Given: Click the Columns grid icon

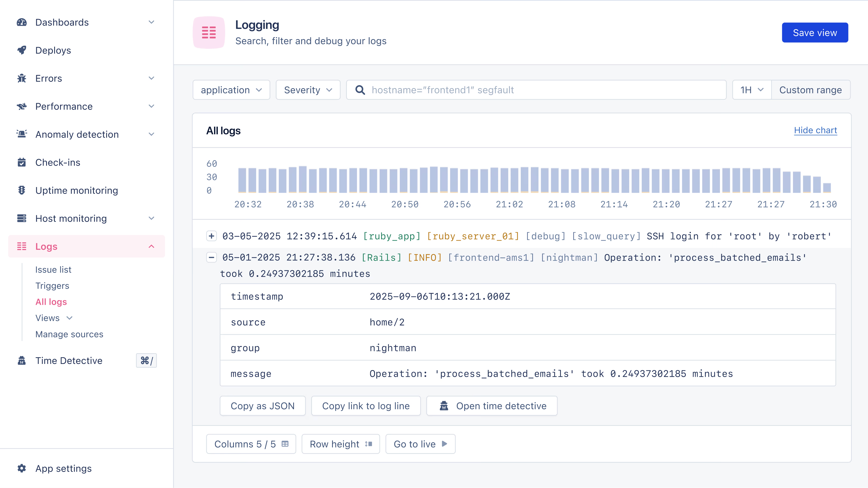Looking at the screenshot, I should (x=285, y=444).
